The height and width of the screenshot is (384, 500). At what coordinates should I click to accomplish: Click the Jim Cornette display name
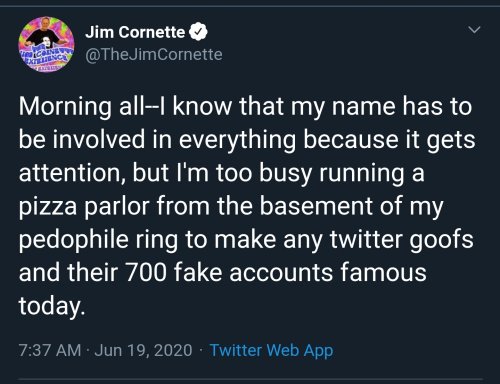coord(135,32)
